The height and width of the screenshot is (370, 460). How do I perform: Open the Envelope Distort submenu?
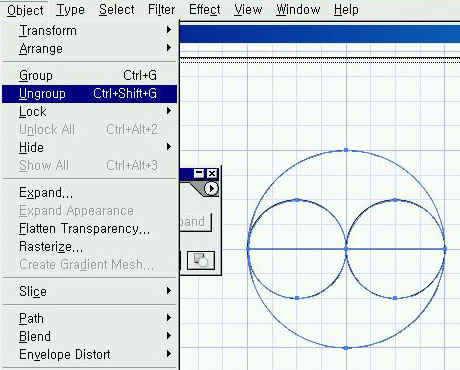pyautogui.click(x=89, y=354)
